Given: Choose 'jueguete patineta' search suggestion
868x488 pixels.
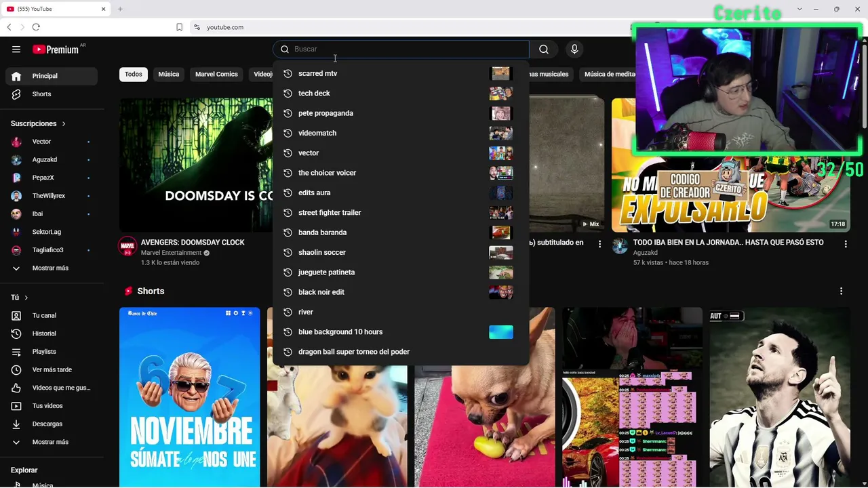Looking at the screenshot, I should pos(401,272).
